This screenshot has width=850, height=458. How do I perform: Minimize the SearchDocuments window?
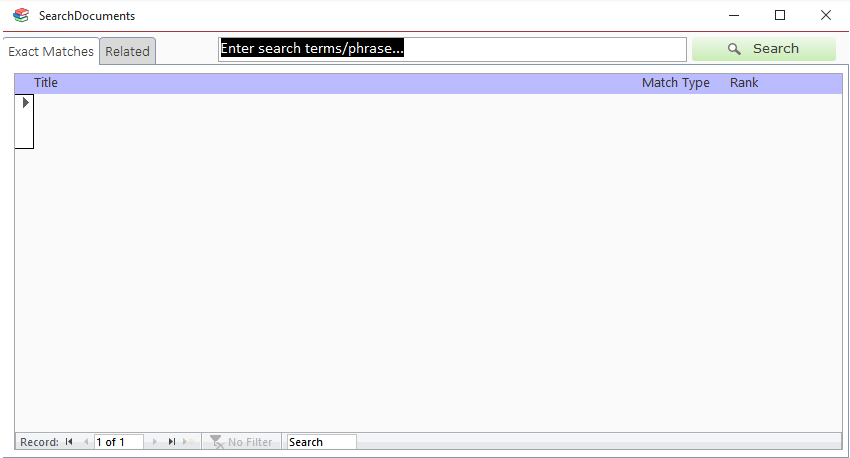click(734, 15)
